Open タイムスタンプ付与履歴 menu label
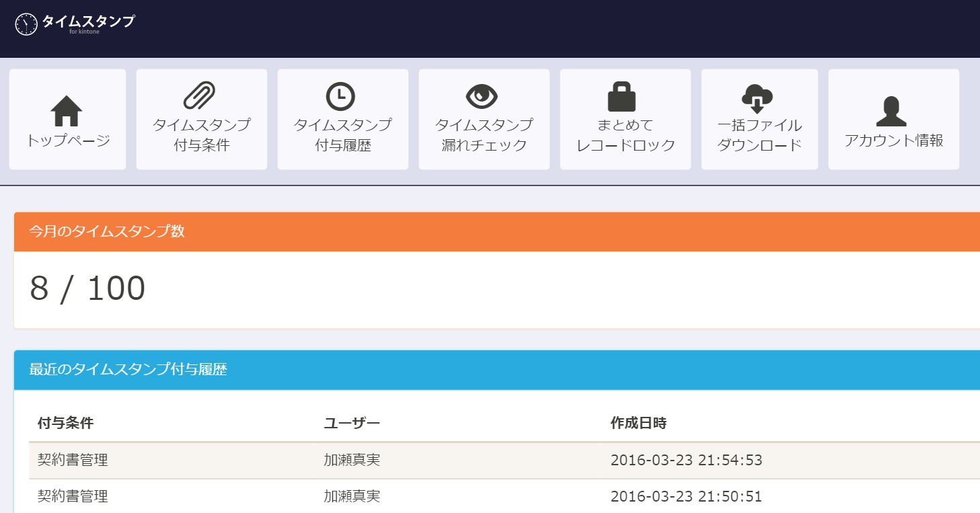 tap(343, 134)
